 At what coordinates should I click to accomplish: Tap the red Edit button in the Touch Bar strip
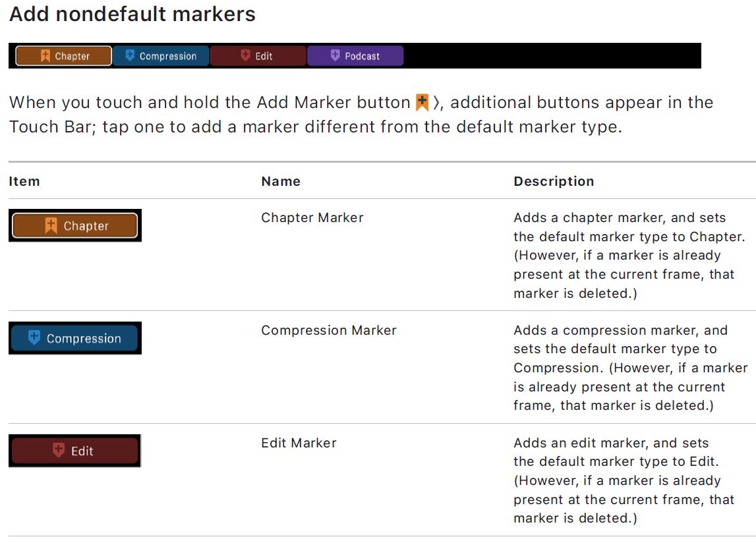coord(258,56)
